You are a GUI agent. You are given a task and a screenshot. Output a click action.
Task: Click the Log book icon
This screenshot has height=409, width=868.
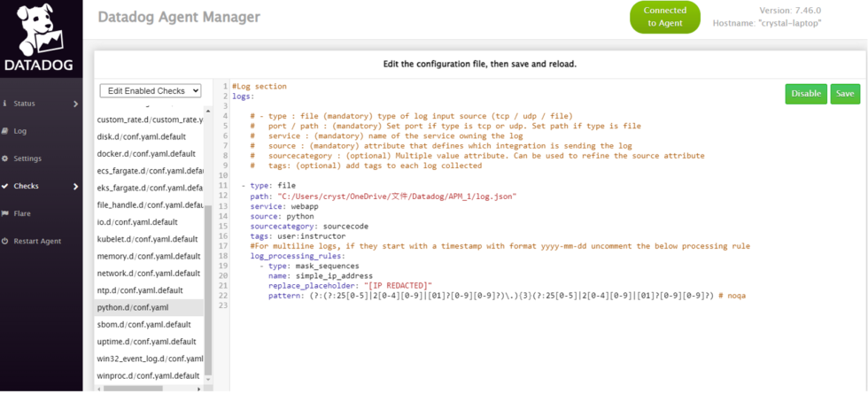click(x=5, y=131)
